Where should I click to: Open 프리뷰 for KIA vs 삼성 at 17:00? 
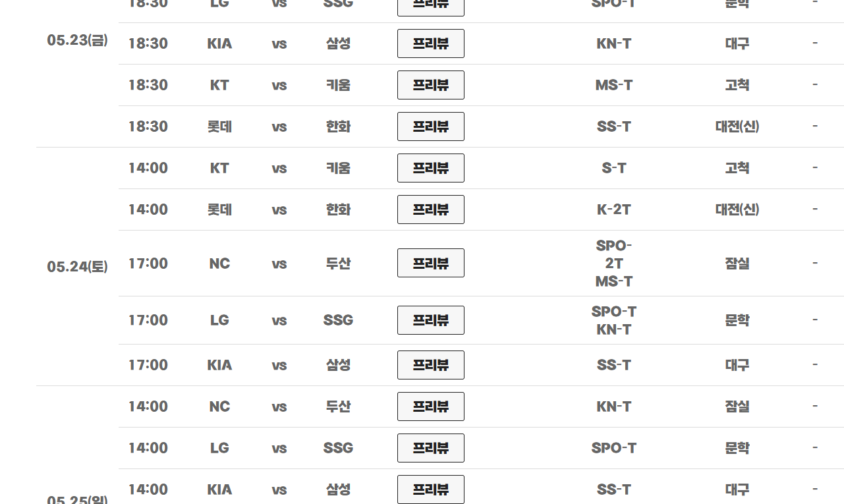click(x=431, y=365)
